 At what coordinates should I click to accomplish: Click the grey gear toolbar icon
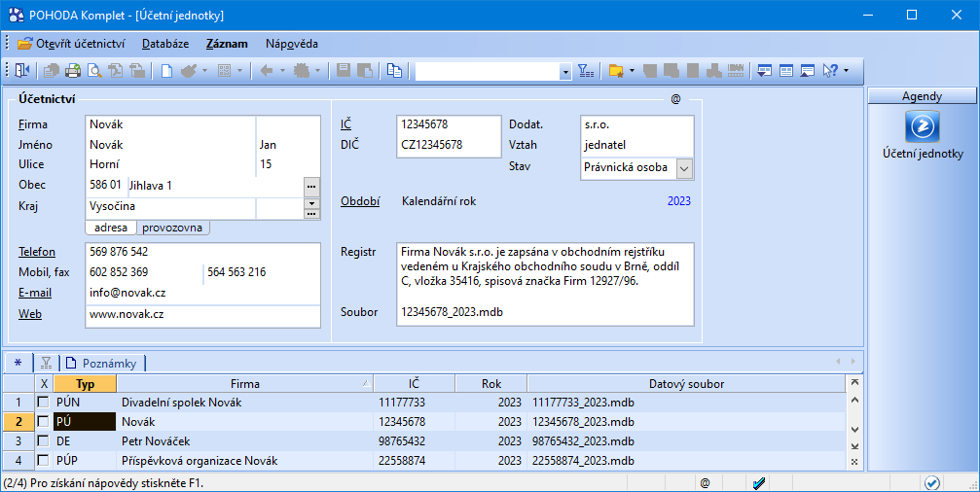(x=302, y=71)
